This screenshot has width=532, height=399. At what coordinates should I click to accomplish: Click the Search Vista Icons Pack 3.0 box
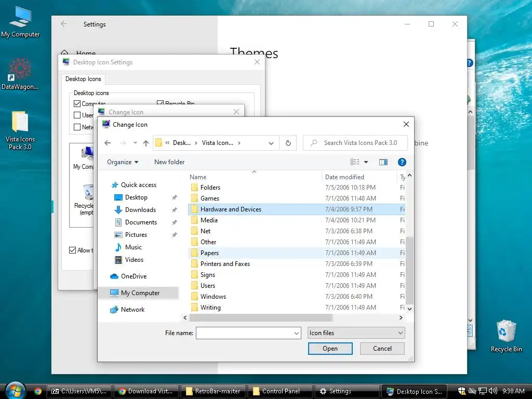point(355,143)
